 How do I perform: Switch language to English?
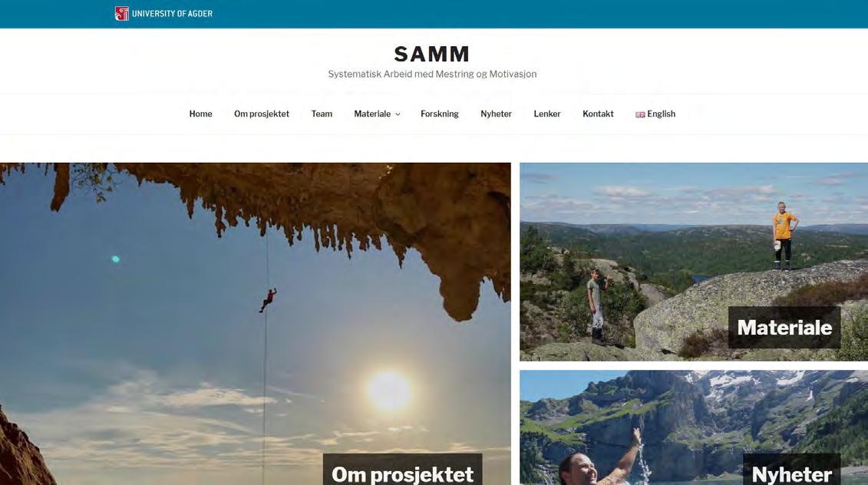(x=661, y=114)
